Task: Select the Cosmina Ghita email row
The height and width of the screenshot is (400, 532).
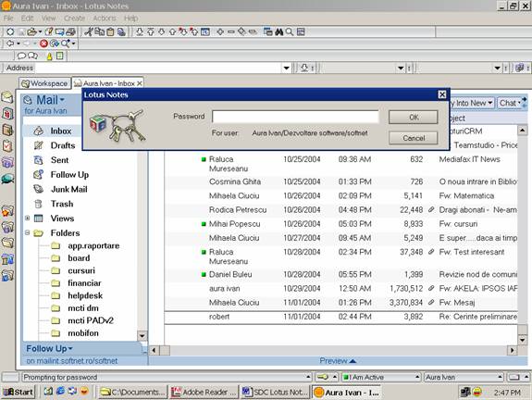Action: [341, 181]
